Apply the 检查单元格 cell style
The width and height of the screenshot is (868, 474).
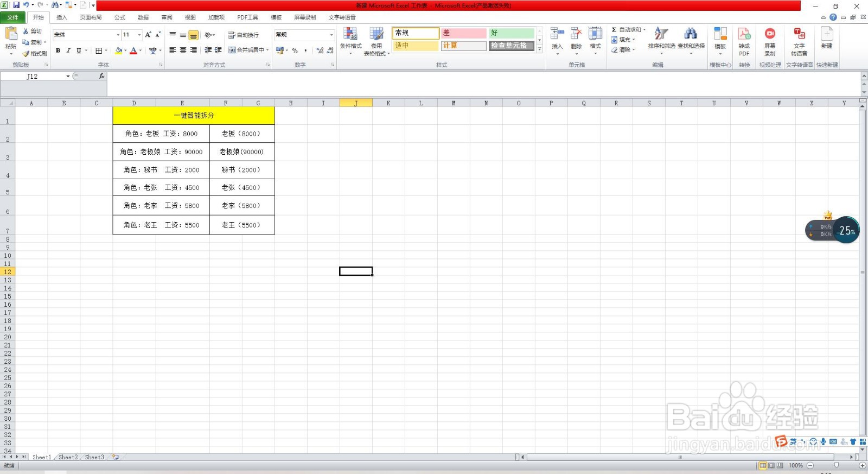511,46
